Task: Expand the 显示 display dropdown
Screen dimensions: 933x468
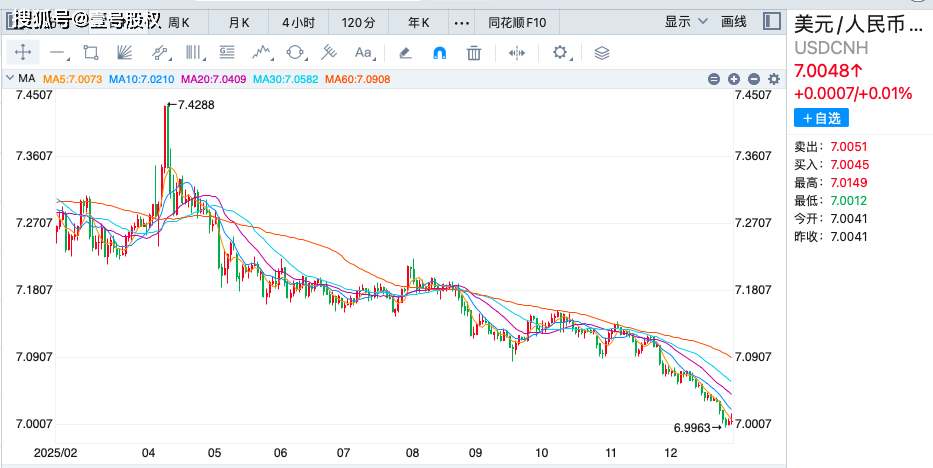Action: tap(685, 21)
